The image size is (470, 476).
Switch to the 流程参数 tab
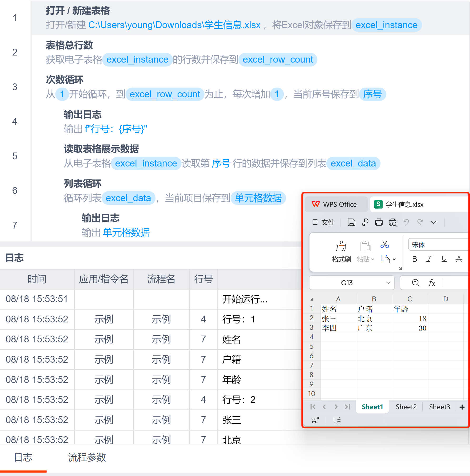(x=87, y=458)
